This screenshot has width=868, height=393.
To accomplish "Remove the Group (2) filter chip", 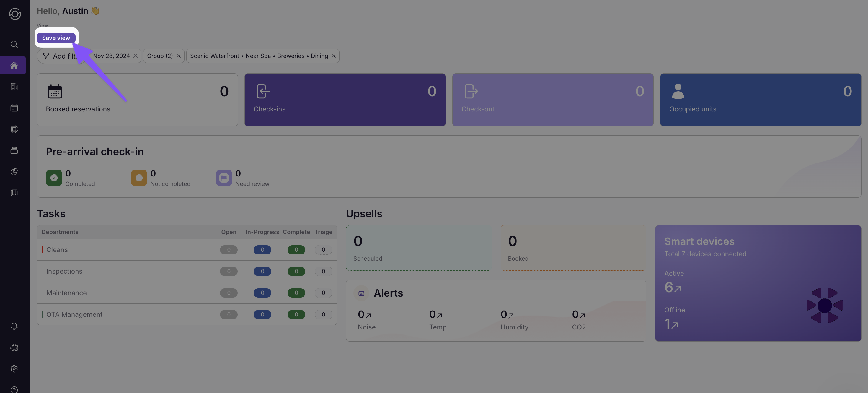I will tap(179, 56).
